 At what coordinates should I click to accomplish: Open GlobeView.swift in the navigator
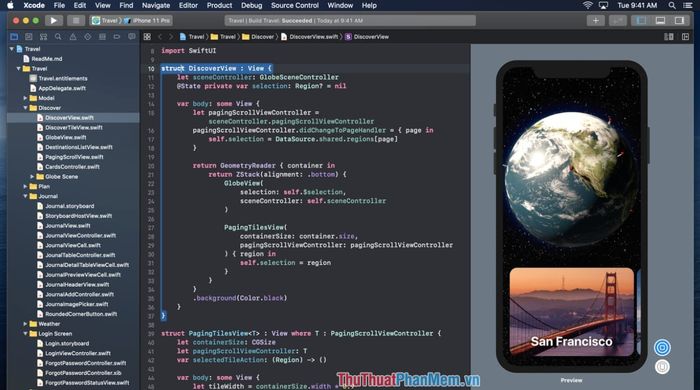tap(65, 137)
